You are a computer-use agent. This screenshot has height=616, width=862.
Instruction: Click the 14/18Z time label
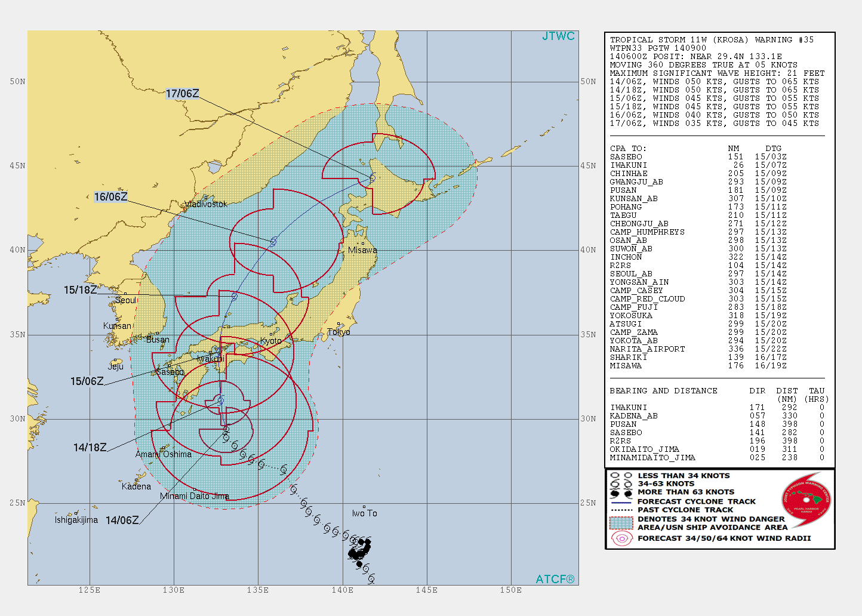point(90,448)
